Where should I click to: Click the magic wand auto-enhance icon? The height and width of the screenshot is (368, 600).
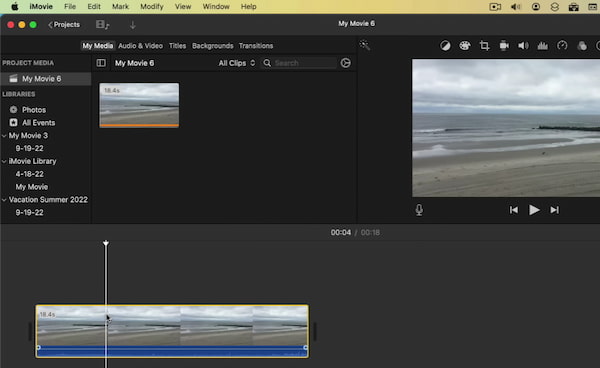365,45
